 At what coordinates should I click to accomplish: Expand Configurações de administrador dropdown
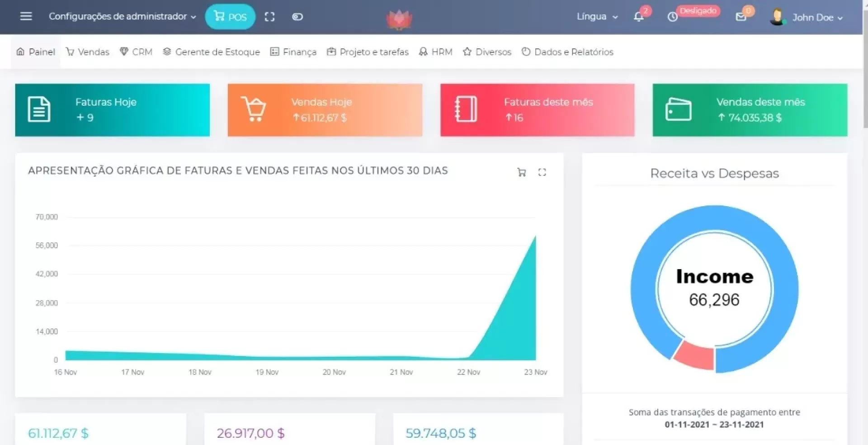click(122, 16)
